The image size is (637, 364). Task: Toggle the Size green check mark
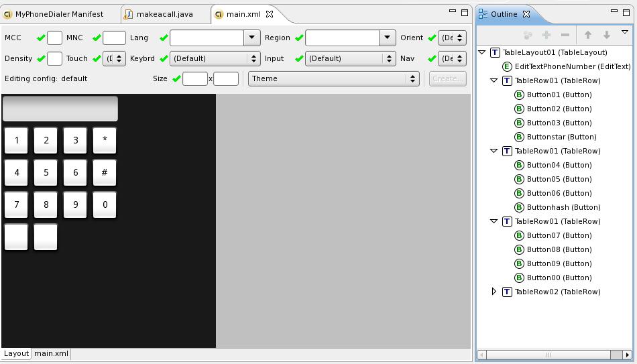click(x=176, y=79)
